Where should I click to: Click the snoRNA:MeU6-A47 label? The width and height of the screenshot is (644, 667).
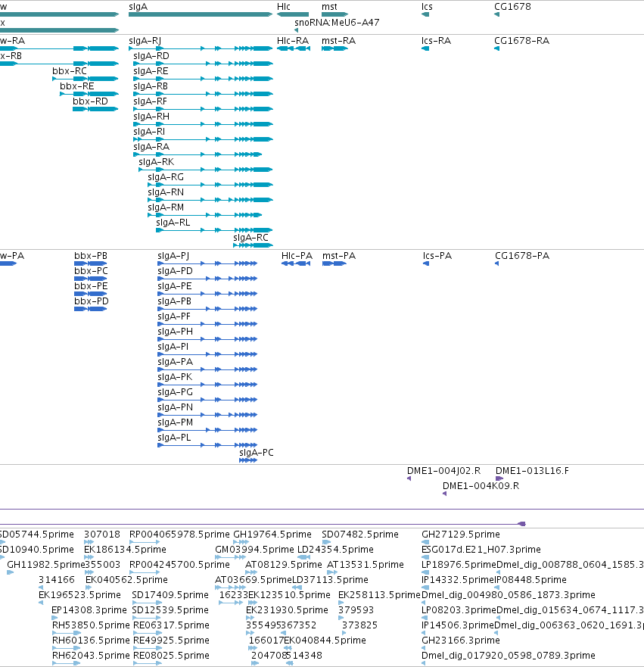337,23
